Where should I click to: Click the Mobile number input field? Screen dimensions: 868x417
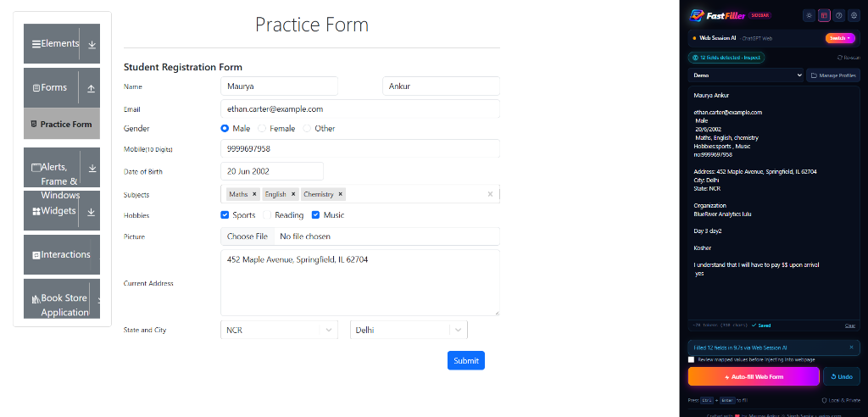359,149
